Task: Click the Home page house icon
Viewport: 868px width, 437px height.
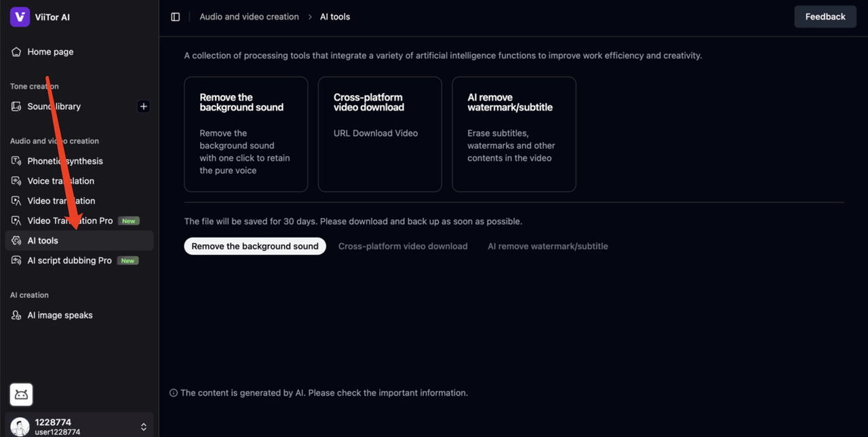Action: 16,52
